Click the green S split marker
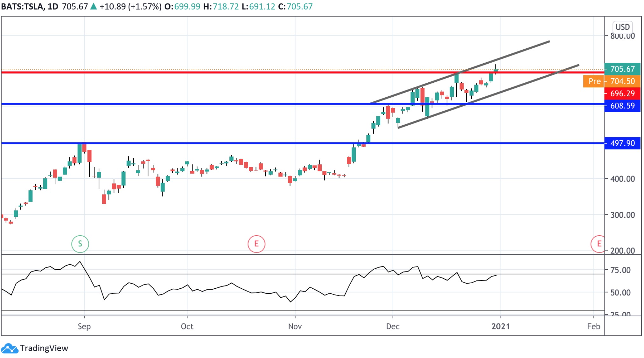Image resolution: width=644 pixels, height=358 pixels. point(80,244)
